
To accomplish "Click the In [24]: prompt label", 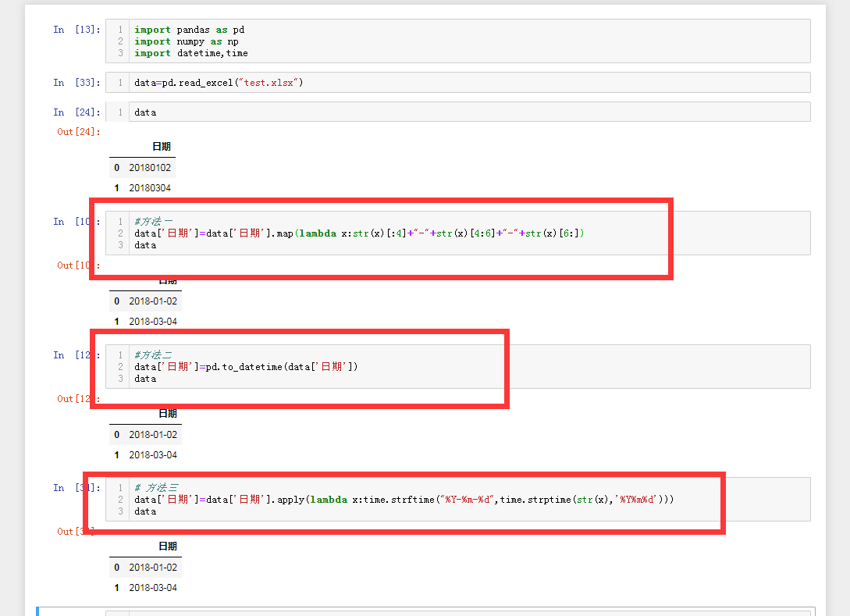I will pyautogui.click(x=77, y=112).
